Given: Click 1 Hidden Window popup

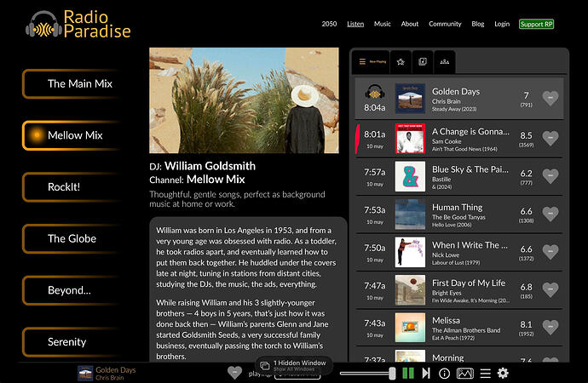Looking at the screenshot, I should click(294, 365).
